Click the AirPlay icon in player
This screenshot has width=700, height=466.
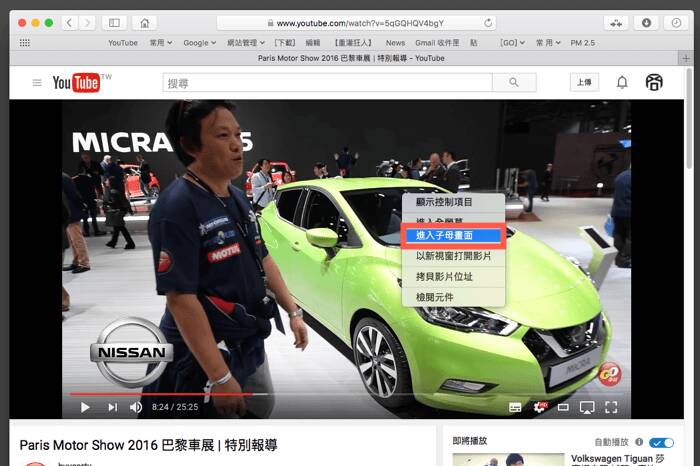587,407
